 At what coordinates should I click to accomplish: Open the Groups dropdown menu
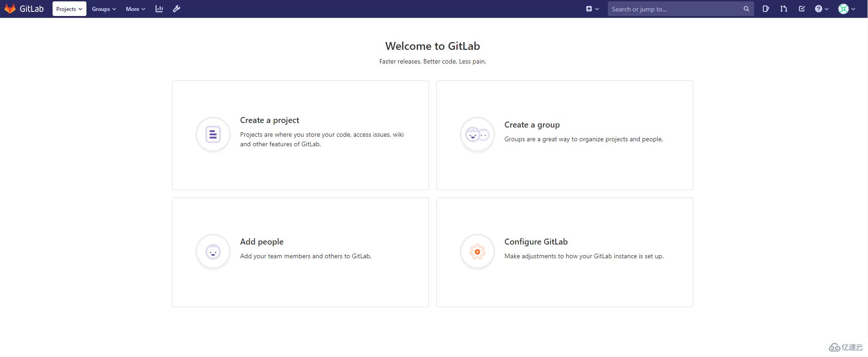[x=104, y=9]
